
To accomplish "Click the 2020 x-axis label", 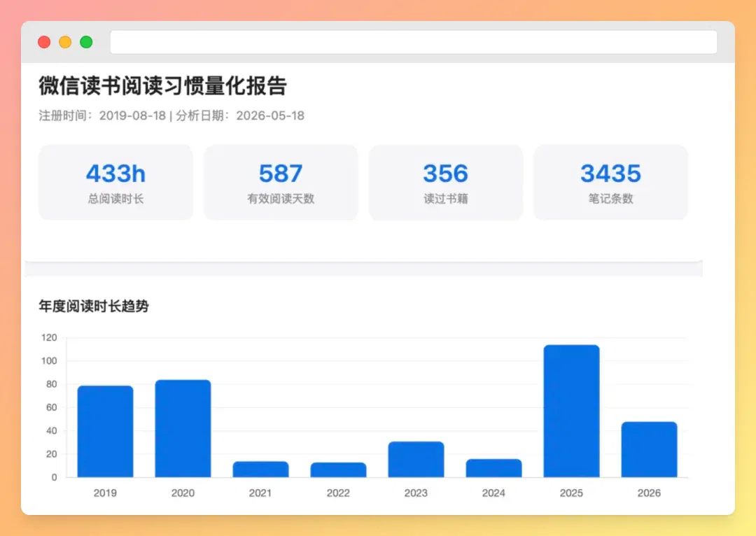I will coord(183,493).
